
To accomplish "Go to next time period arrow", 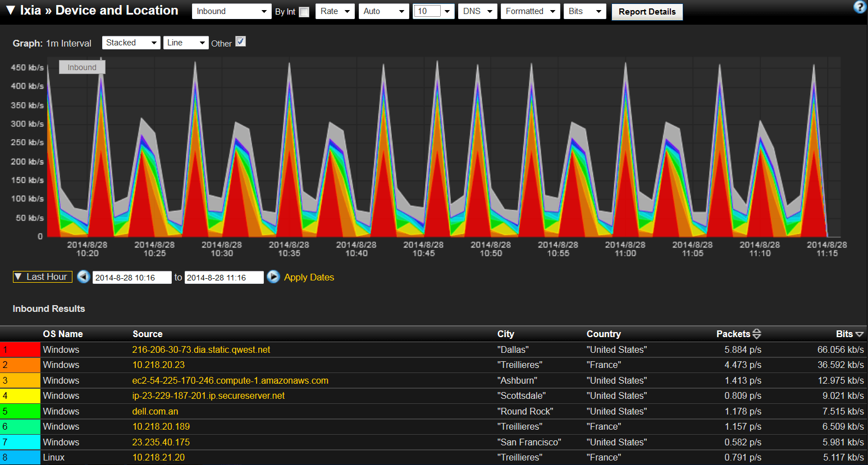I will point(273,277).
